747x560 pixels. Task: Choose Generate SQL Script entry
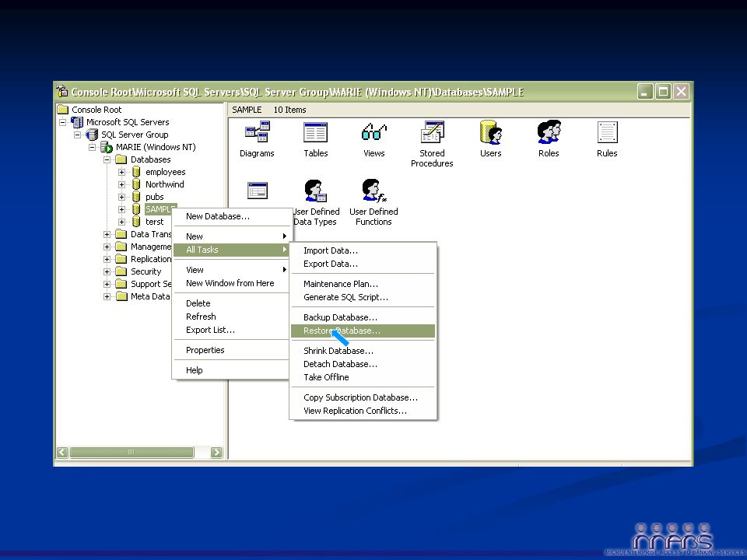[x=363, y=297]
